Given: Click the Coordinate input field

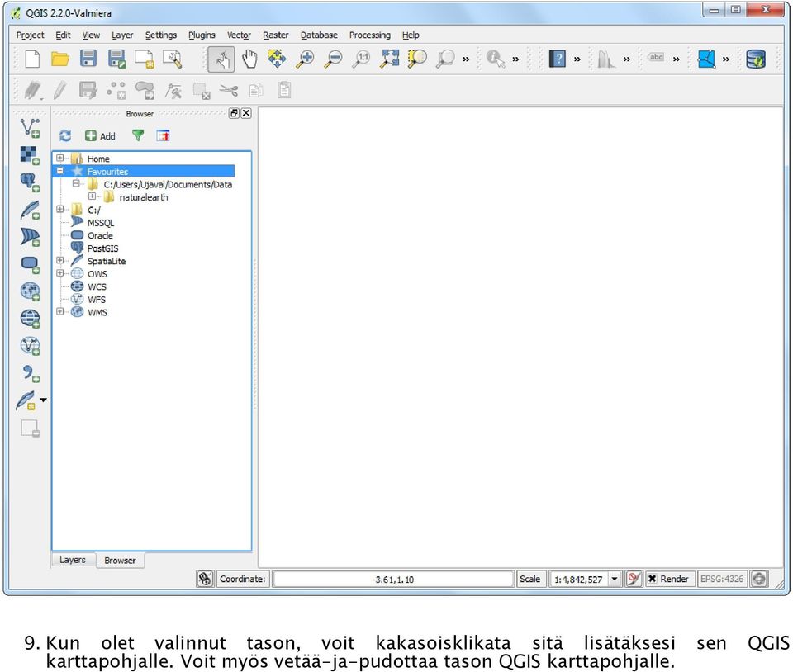Looking at the screenshot, I should click(393, 579).
